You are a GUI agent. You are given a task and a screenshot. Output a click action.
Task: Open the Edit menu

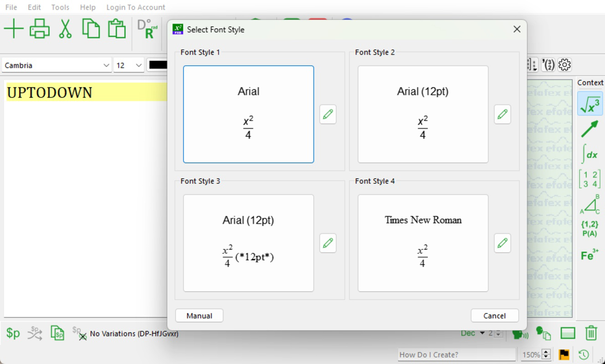click(34, 7)
